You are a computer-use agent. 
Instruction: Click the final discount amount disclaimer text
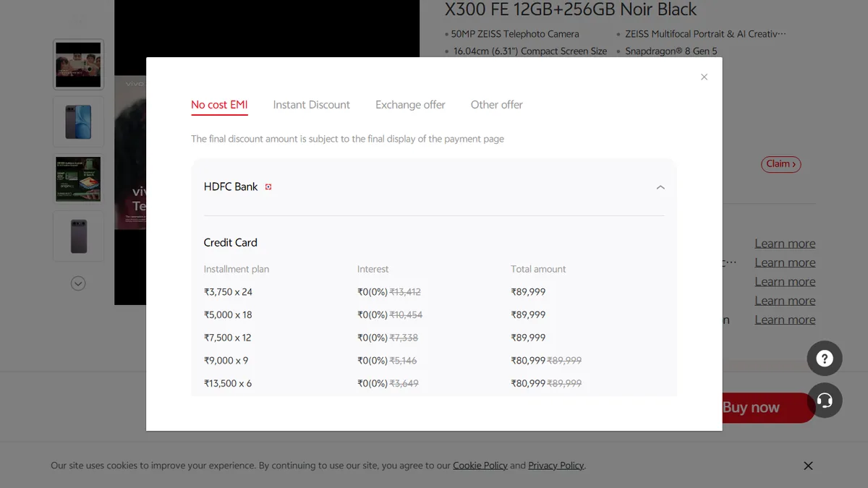(x=347, y=139)
